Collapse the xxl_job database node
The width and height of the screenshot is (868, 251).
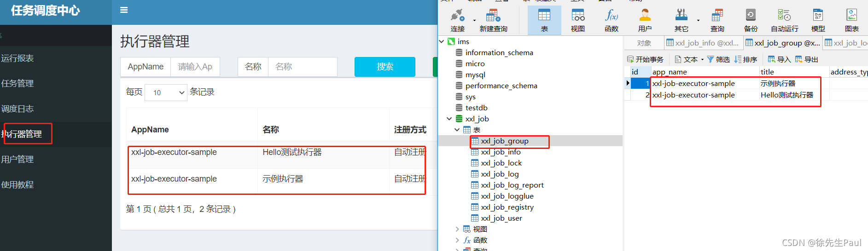449,119
